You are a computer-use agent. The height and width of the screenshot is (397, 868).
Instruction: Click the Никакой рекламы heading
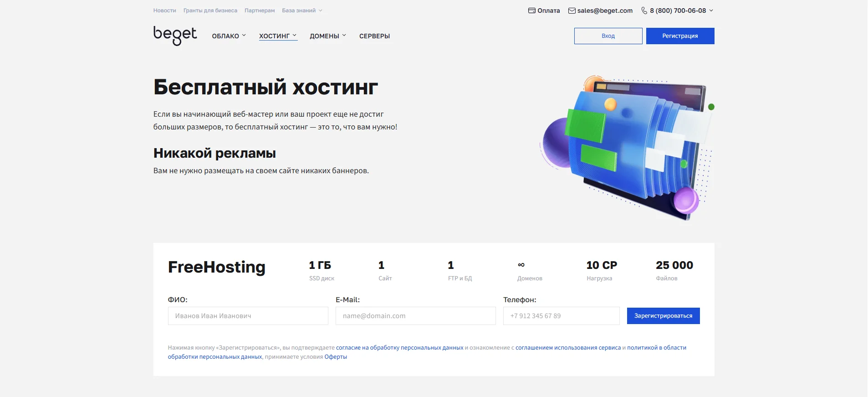214,153
